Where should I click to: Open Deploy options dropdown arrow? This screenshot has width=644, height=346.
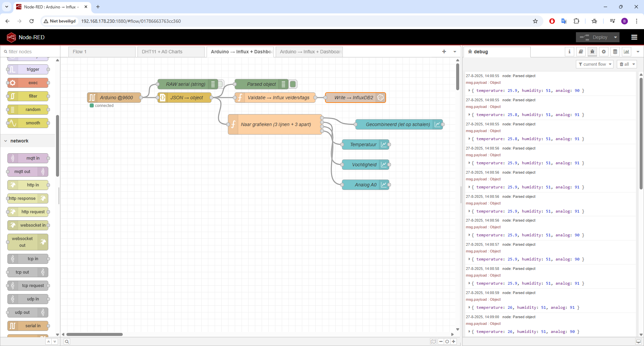[x=615, y=37]
